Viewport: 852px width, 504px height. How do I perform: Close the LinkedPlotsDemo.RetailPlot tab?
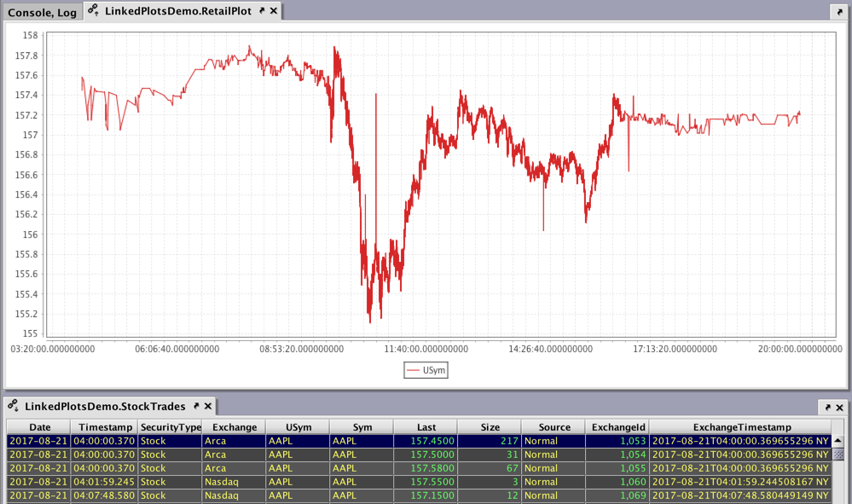tap(273, 11)
